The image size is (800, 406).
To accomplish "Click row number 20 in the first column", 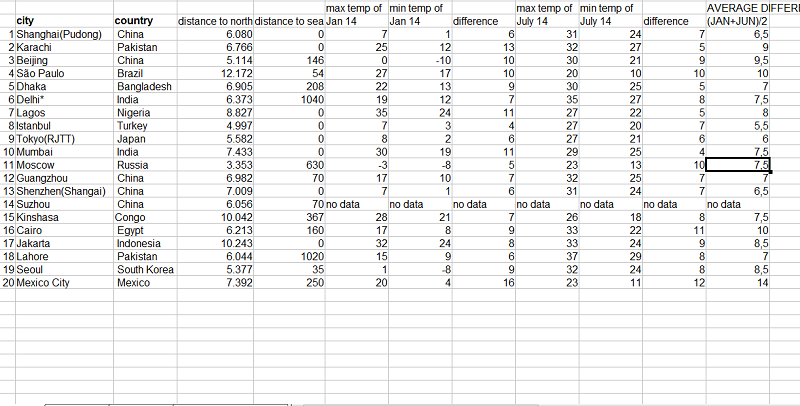I will (x=8, y=283).
